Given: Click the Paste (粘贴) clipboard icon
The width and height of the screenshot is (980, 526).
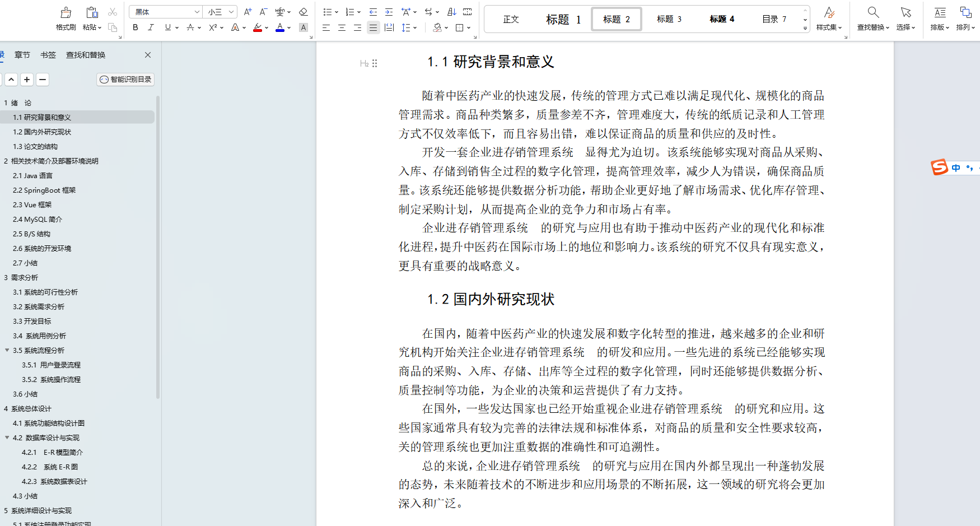Looking at the screenshot, I should pyautogui.click(x=92, y=12).
